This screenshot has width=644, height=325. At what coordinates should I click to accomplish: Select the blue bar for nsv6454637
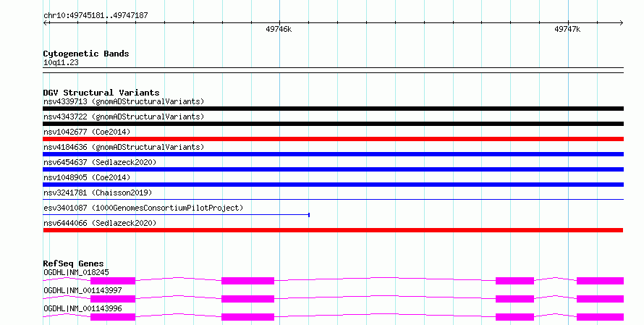tap(333, 169)
